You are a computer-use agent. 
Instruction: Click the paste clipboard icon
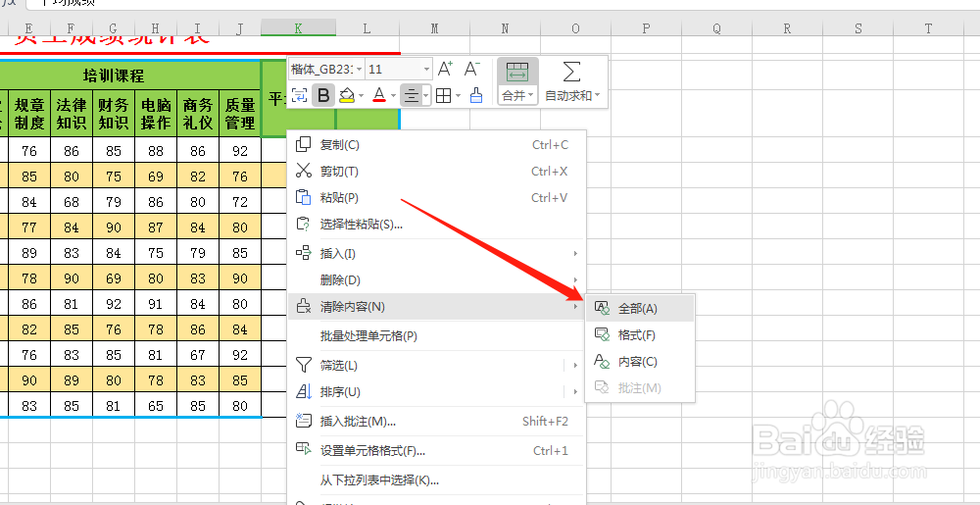point(303,197)
